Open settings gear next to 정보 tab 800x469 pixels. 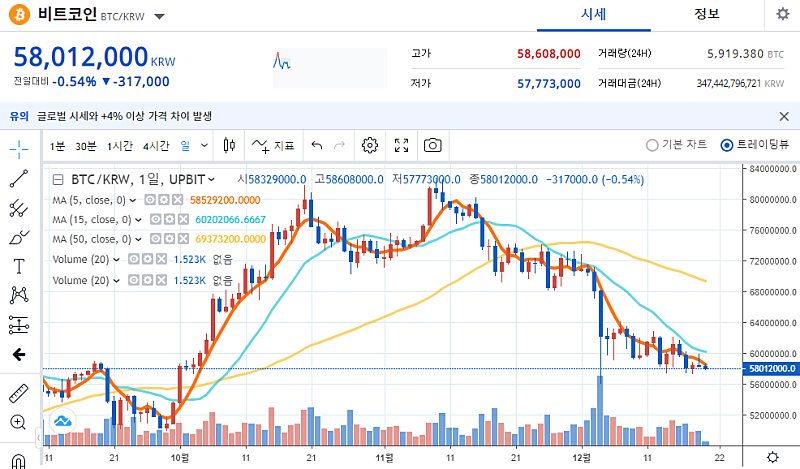[x=783, y=14]
